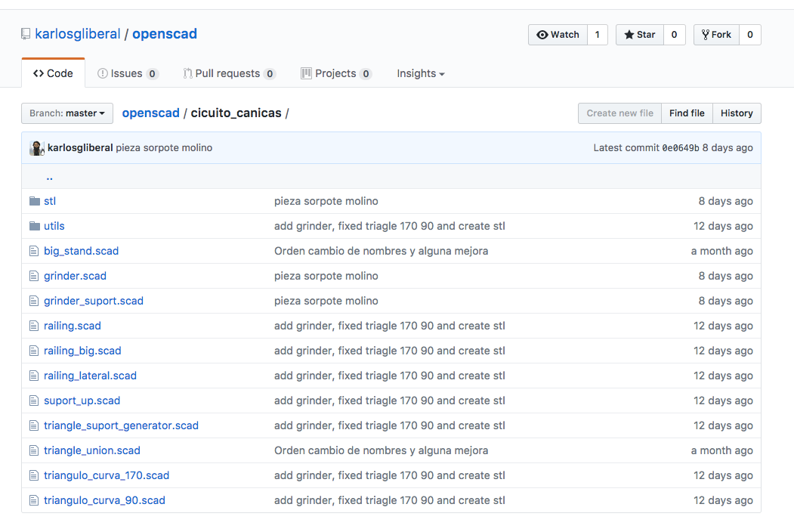The width and height of the screenshot is (794, 532).
Task: Click the file icon beside railing.scad
Action: [x=34, y=326]
